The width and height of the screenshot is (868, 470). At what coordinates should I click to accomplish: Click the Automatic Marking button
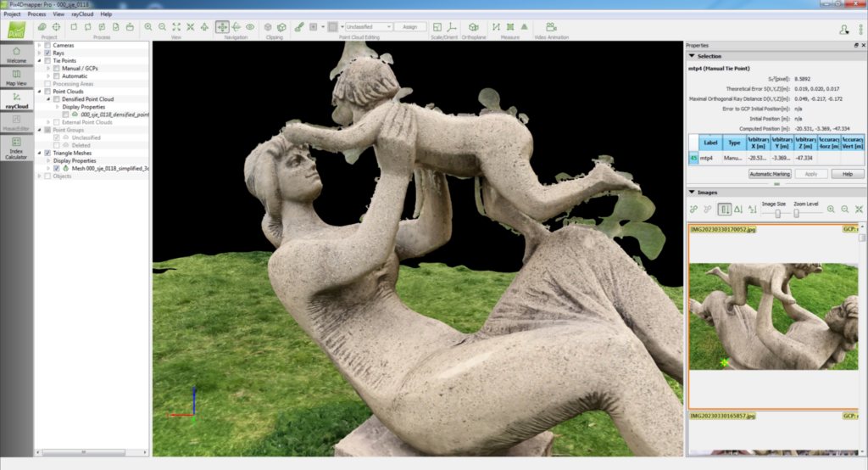[x=770, y=173]
